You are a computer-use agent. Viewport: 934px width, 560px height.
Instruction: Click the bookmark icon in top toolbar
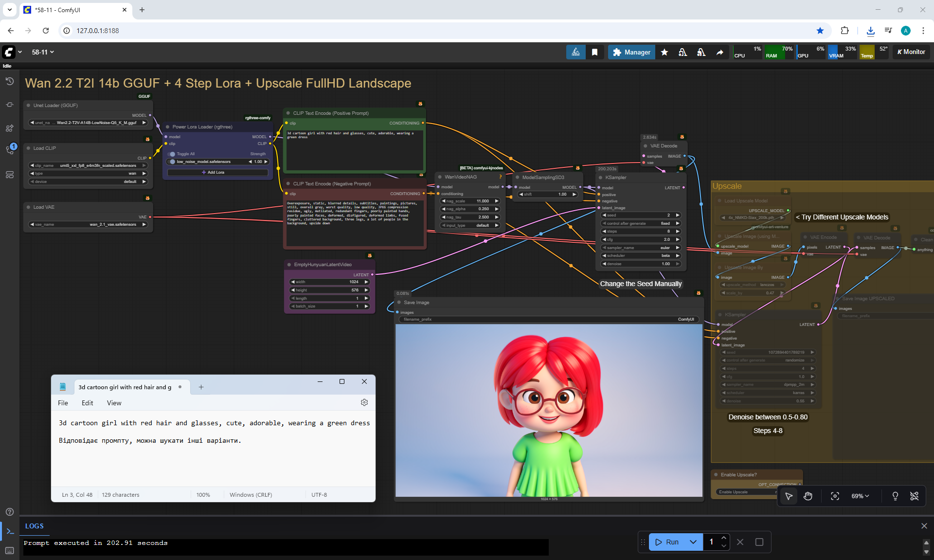click(x=594, y=52)
